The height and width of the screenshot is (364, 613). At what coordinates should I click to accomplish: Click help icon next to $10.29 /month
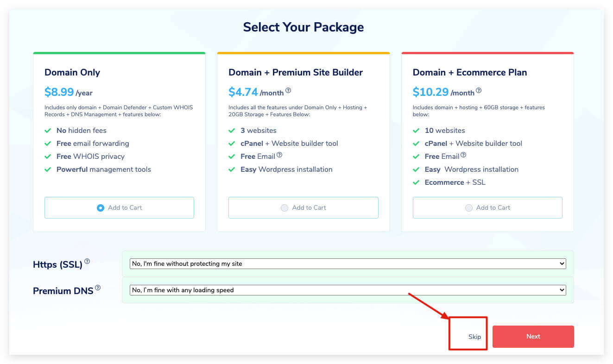pos(479,91)
